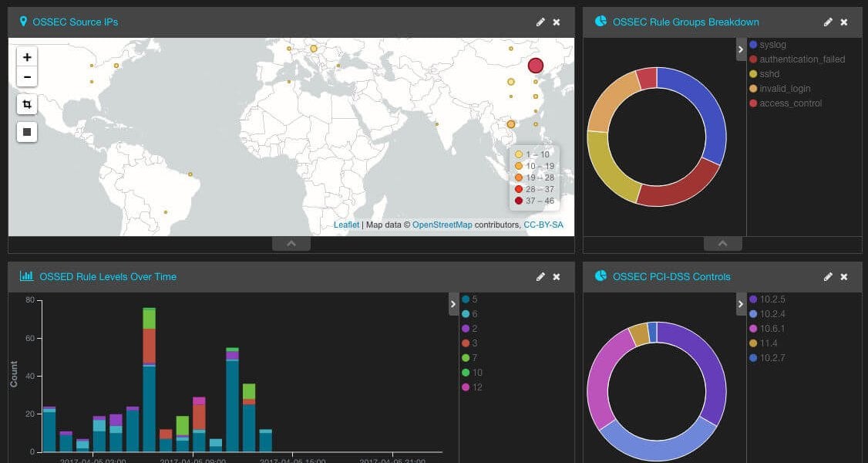Viewport: 868px width, 463px height.
Task: Select the 10.2.4 PCI-DSS legend entry
Action: (767, 314)
